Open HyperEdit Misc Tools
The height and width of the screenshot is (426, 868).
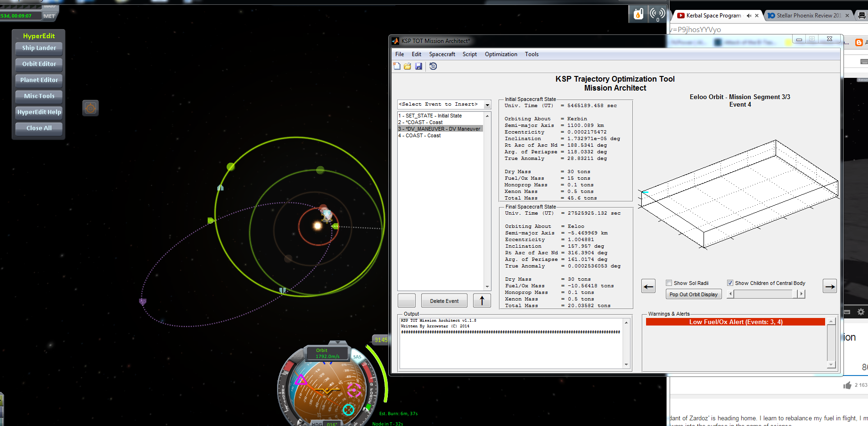[39, 96]
